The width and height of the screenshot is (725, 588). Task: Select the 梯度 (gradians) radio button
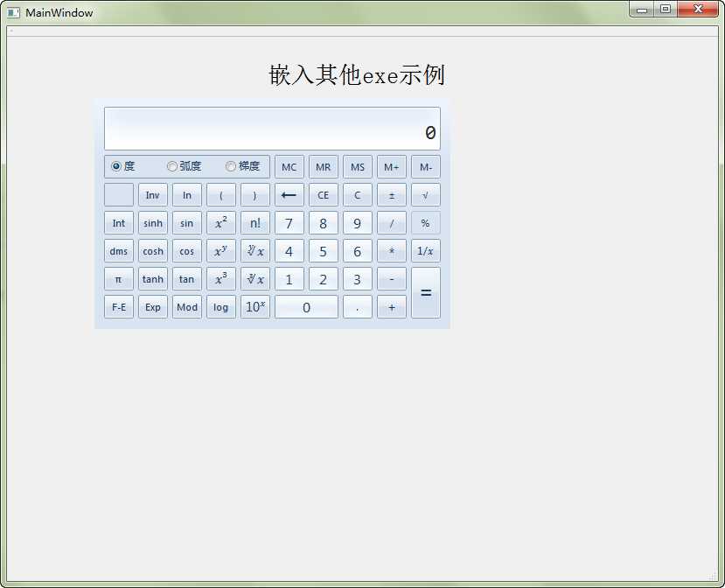(x=243, y=166)
